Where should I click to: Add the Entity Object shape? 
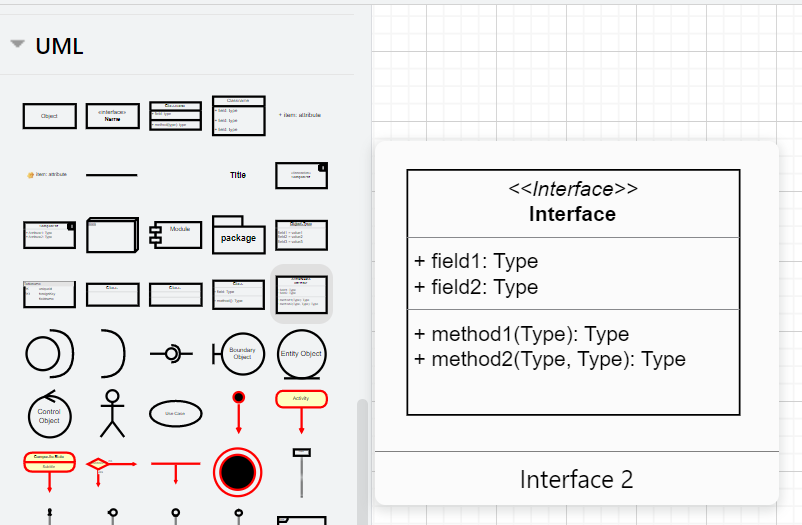301,354
